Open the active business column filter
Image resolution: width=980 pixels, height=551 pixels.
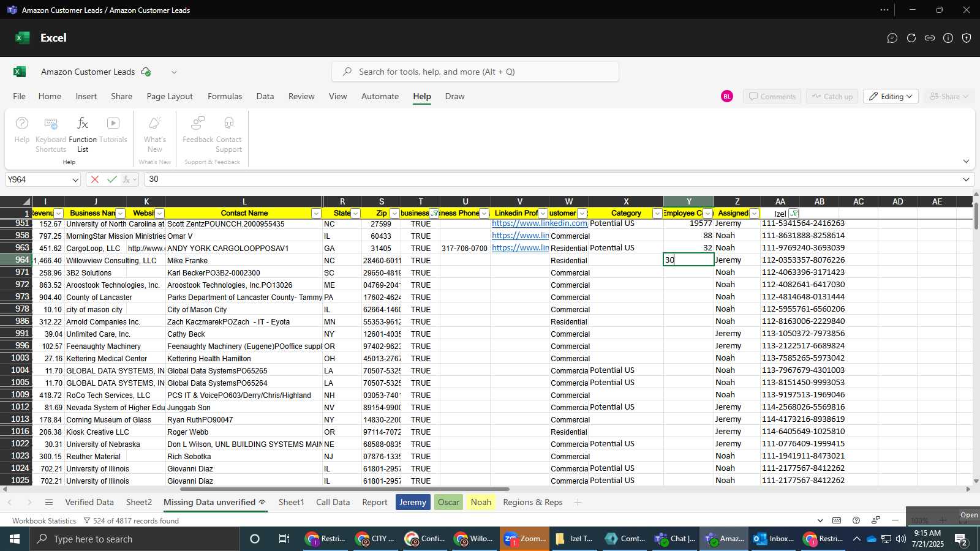(x=434, y=214)
